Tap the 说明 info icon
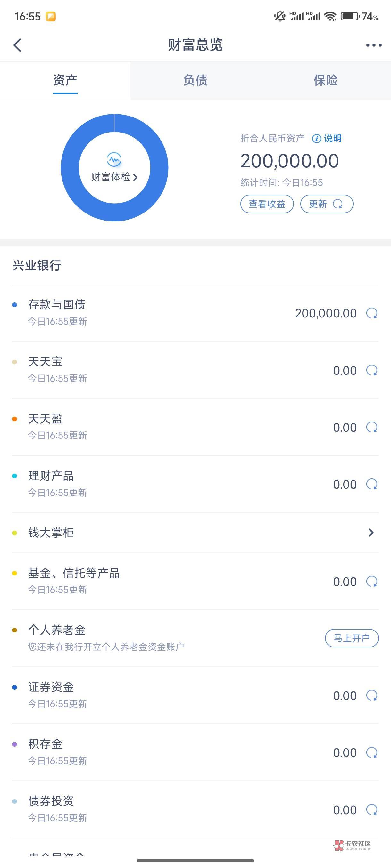The width and height of the screenshot is (391, 868). pyautogui.click(x=316, y=139)
